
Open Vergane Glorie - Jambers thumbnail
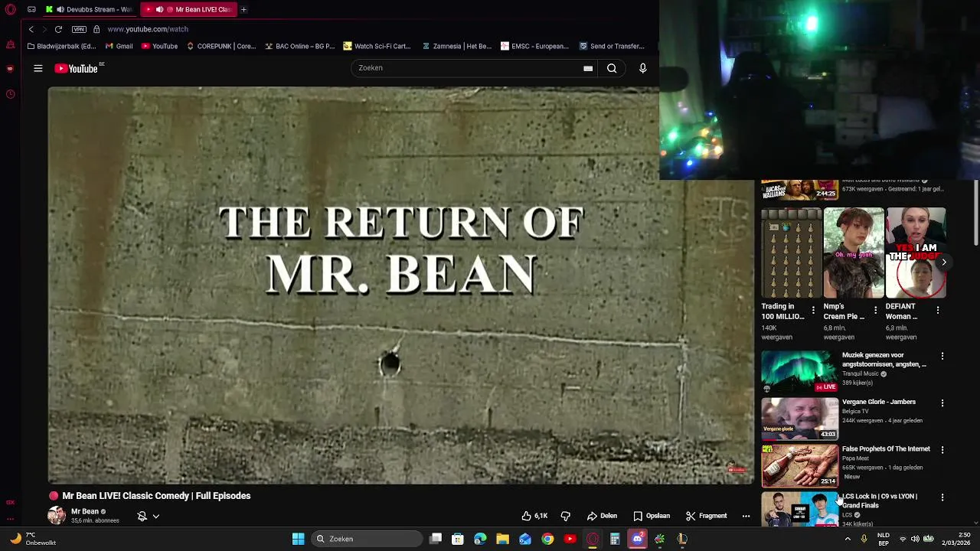799,419
